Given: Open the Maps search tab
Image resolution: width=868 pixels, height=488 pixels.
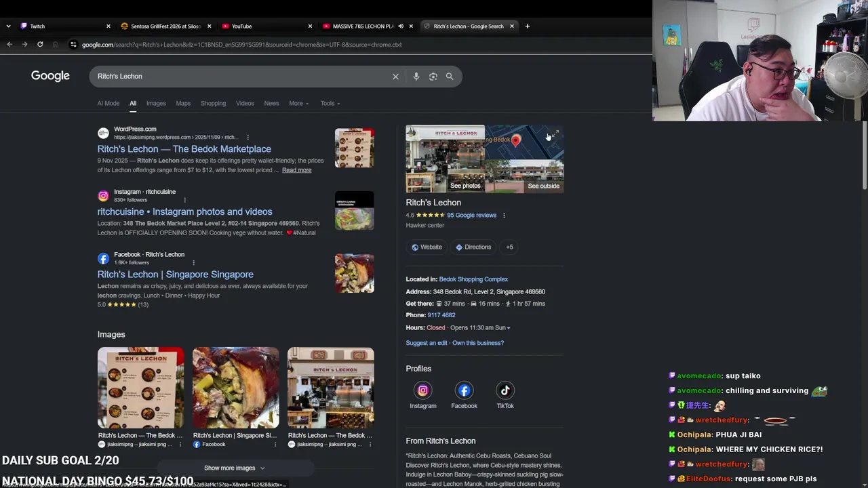Looking at the screenshot, I should [x=183, y=104].
